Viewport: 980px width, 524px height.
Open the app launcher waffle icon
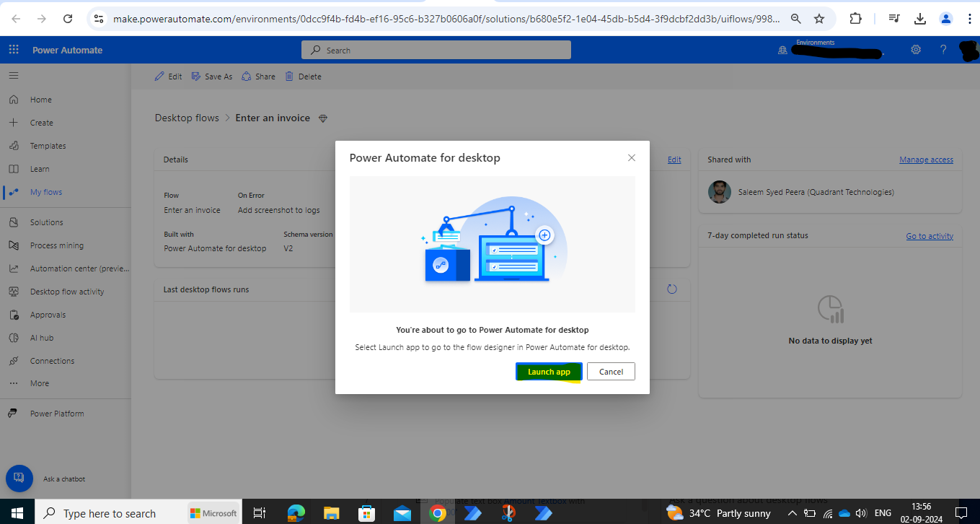pyautogui.click(x=14, y=50)
